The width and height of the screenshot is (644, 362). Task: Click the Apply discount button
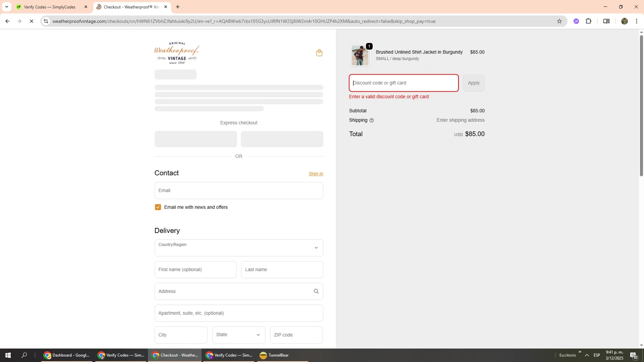(474, 83)
